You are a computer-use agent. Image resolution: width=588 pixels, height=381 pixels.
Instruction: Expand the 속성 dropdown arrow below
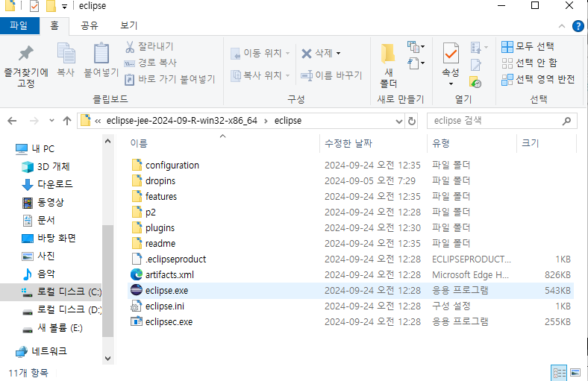[x=451, y=84]
